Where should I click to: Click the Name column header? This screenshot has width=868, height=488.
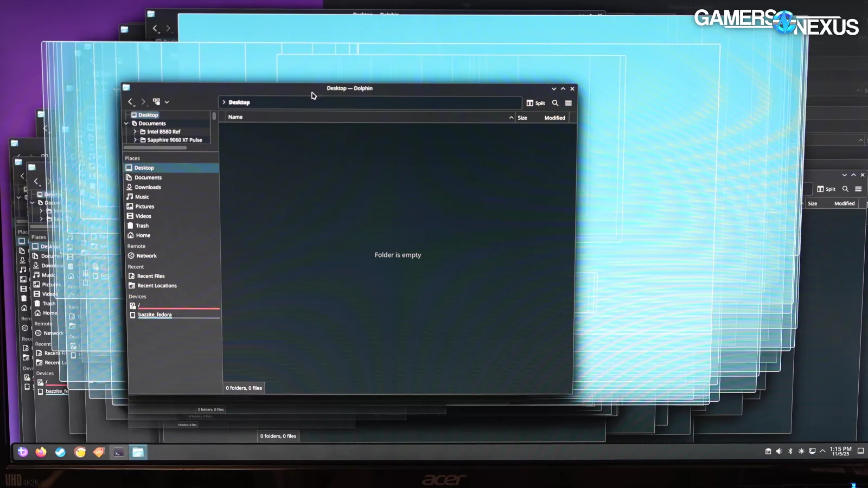(x=235, y=117)
